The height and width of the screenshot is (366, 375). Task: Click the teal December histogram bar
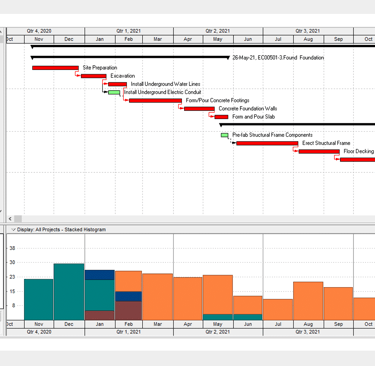click(x=69, y=292)
